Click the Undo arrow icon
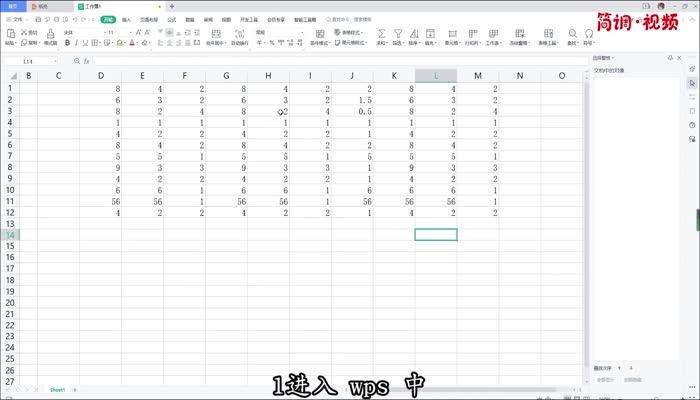Screen dimensions: 700x400 (x=75, y=20)
